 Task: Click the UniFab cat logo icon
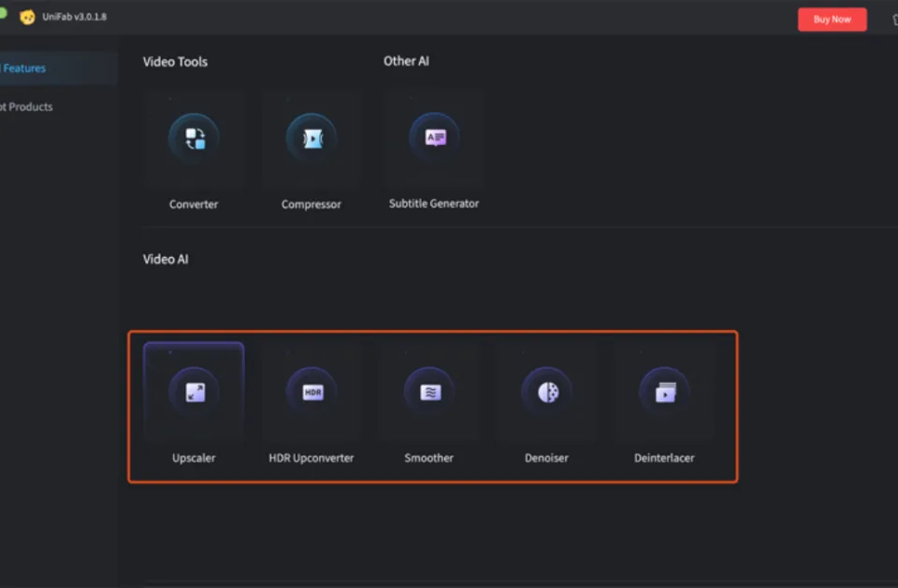tap(27, 17)
